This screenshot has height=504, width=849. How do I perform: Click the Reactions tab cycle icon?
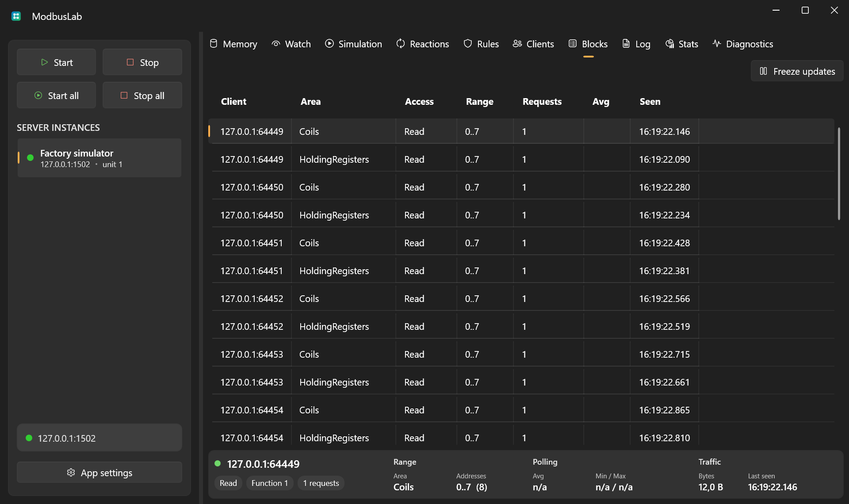click(x=401, y=44)
